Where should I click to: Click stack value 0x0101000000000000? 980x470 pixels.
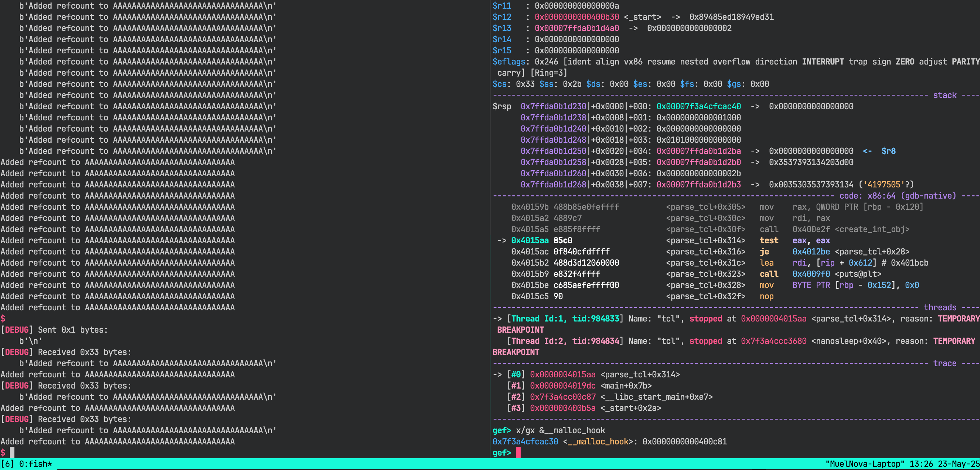(x=698, y=140)
